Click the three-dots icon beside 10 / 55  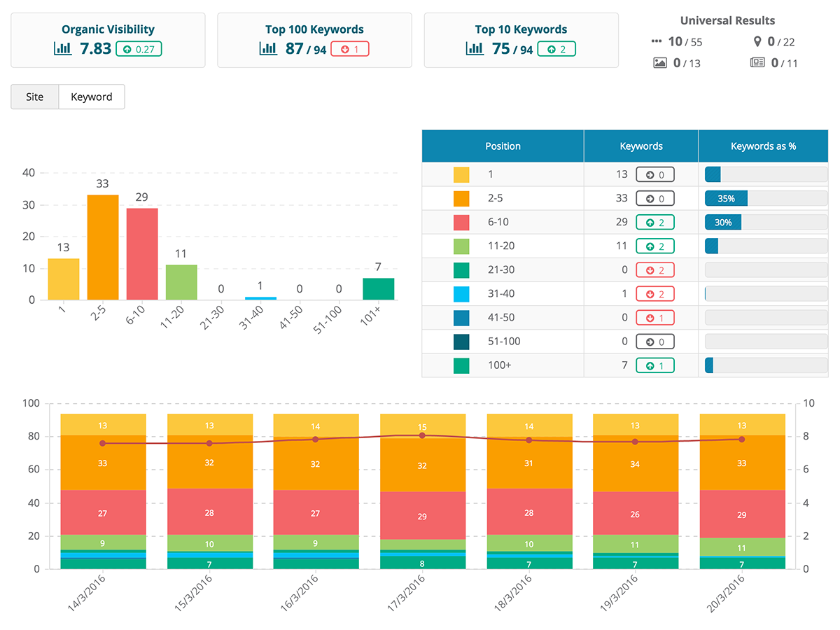coord(656,41)
